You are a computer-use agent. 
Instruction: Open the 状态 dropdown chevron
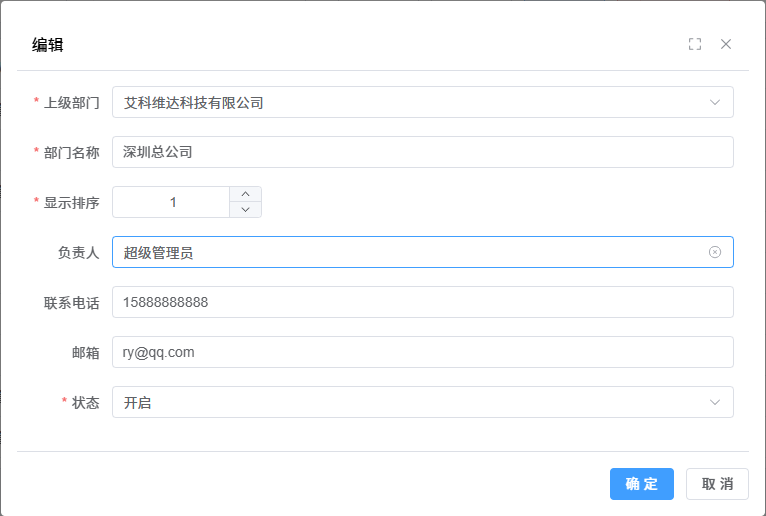point(715,402)
